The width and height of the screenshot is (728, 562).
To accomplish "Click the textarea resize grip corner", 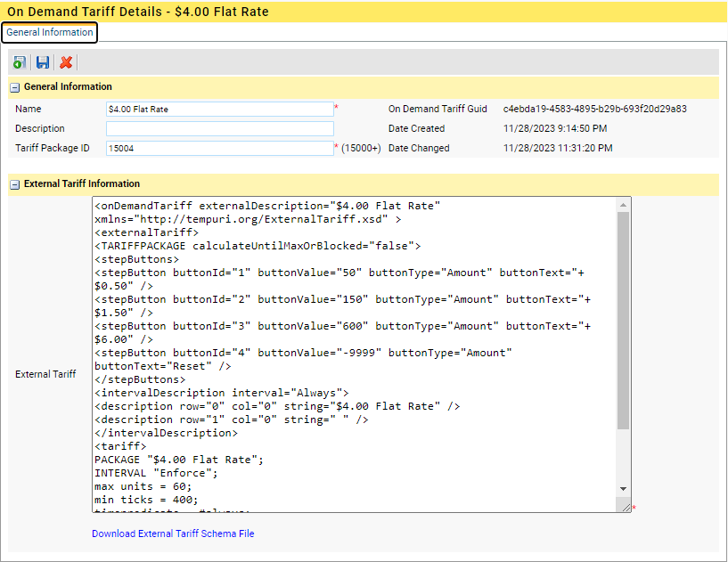I will click(626, 508).
